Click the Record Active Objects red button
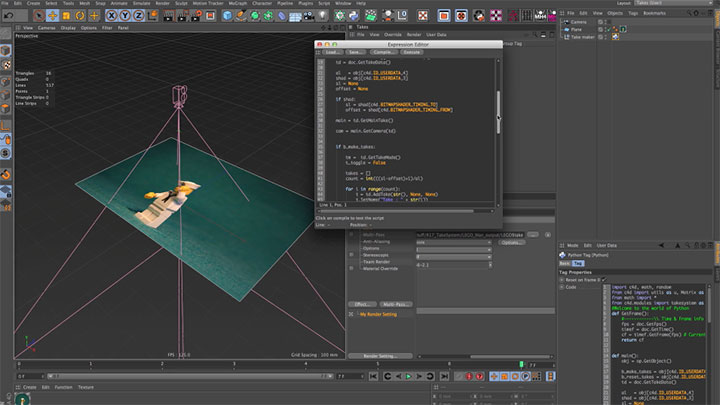The width and height of the screenshot is (720, 405). pos(469,377)
